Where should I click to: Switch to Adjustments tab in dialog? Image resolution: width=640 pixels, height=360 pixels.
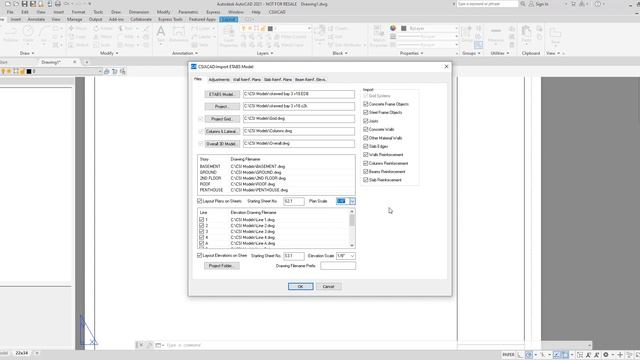[x=219, y=80]
